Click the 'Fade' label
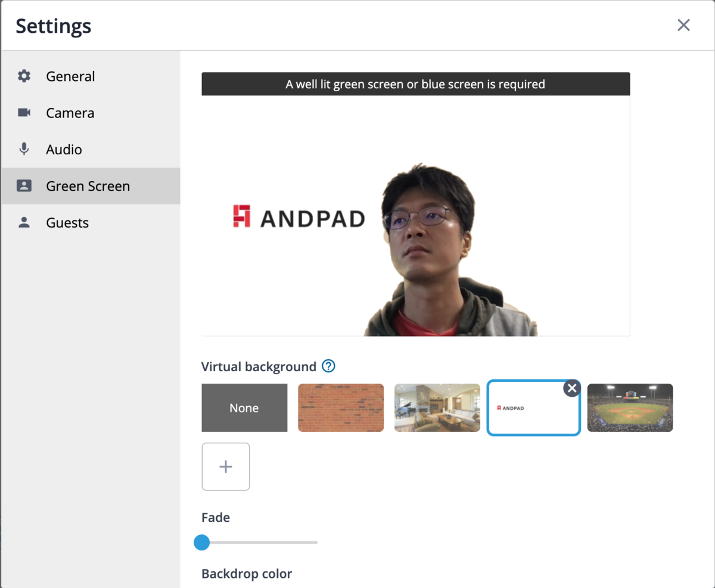This screenshot has height=588, width=715. pyautogui.click(x=216, y=517)
